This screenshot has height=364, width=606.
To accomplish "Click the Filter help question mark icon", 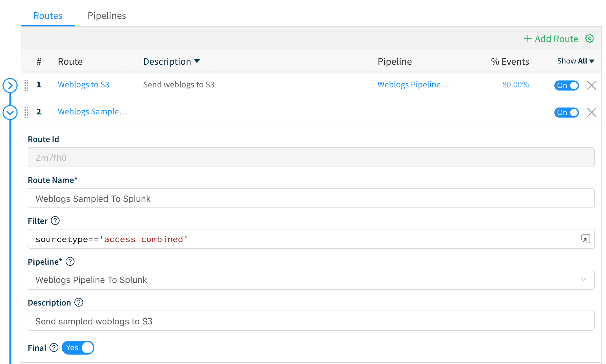I will coord(55,221).
